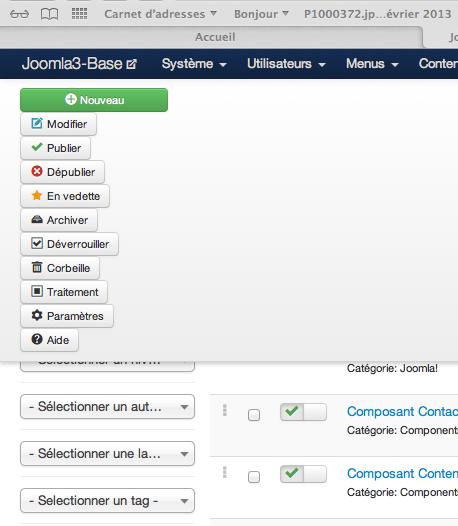Click the Modifier edit pencil icon
This screenshot has height=526, width=458.
coord(37,123)
